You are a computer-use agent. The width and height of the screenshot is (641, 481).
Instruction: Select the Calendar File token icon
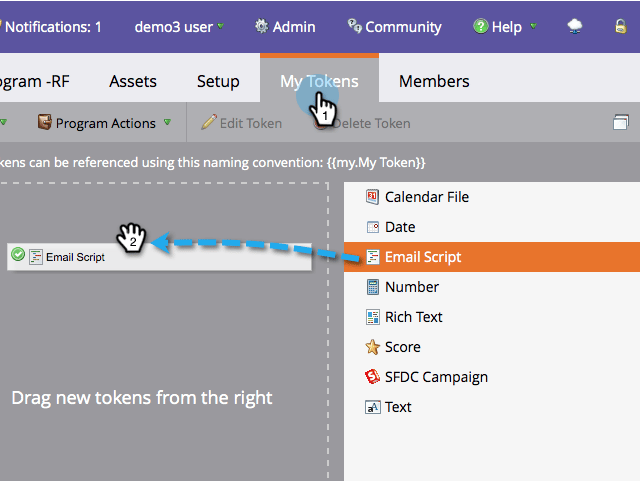click(x=372, y=197)
